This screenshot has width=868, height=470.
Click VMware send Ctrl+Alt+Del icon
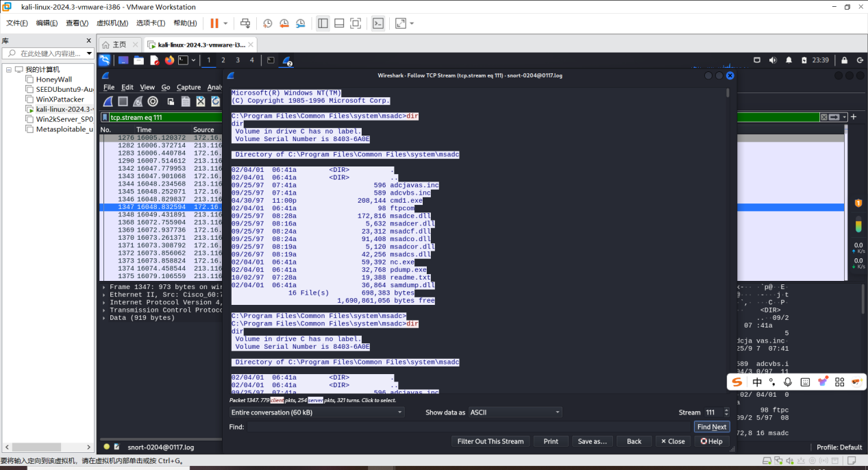coord(245,23)
